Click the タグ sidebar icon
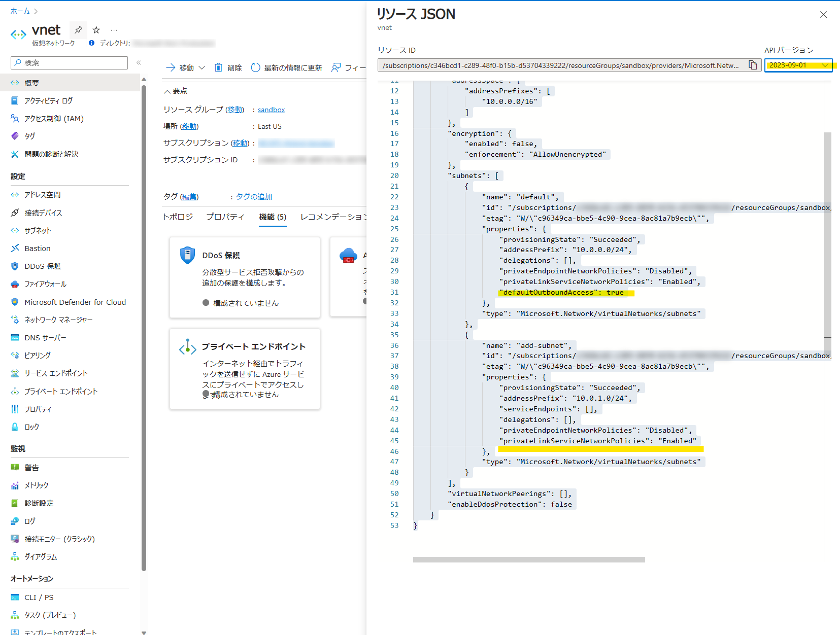The height and width of the screenshot is (635, 840). pos(15,136)
